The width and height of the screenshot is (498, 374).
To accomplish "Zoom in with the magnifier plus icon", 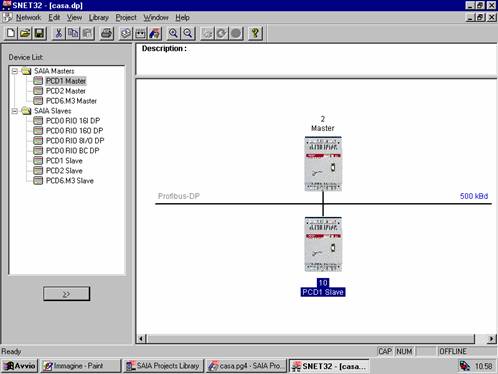I will click(x=173, y=33).
